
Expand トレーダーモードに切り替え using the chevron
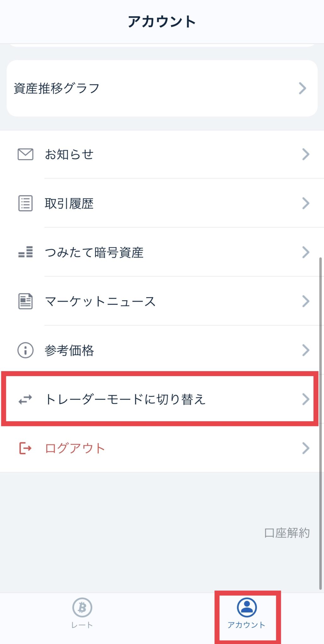tap(306, 399)
